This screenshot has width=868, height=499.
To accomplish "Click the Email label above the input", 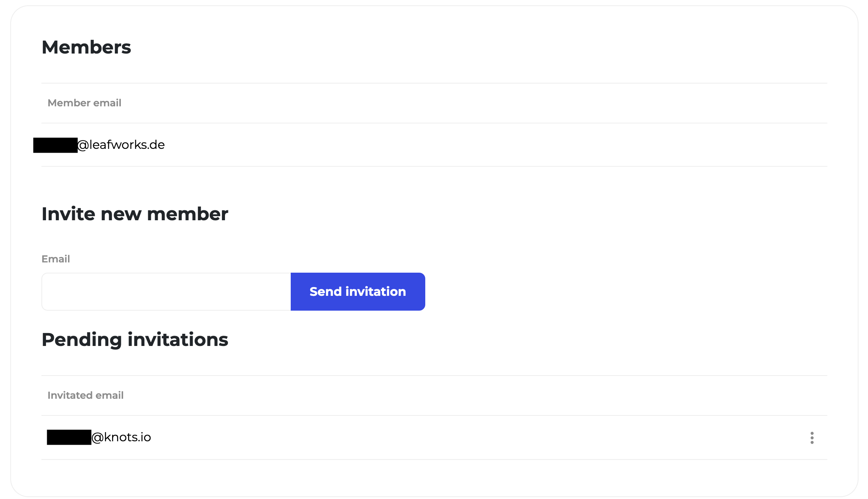I will click(55, 259).
